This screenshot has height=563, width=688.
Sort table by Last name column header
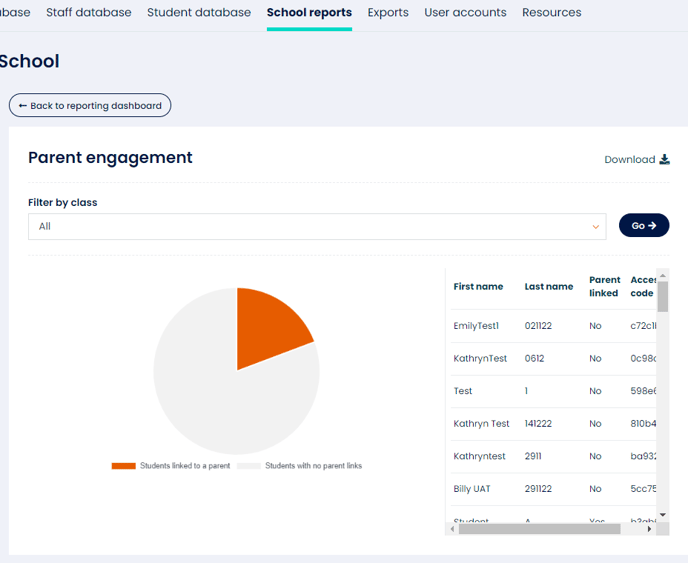coord(548,287)
